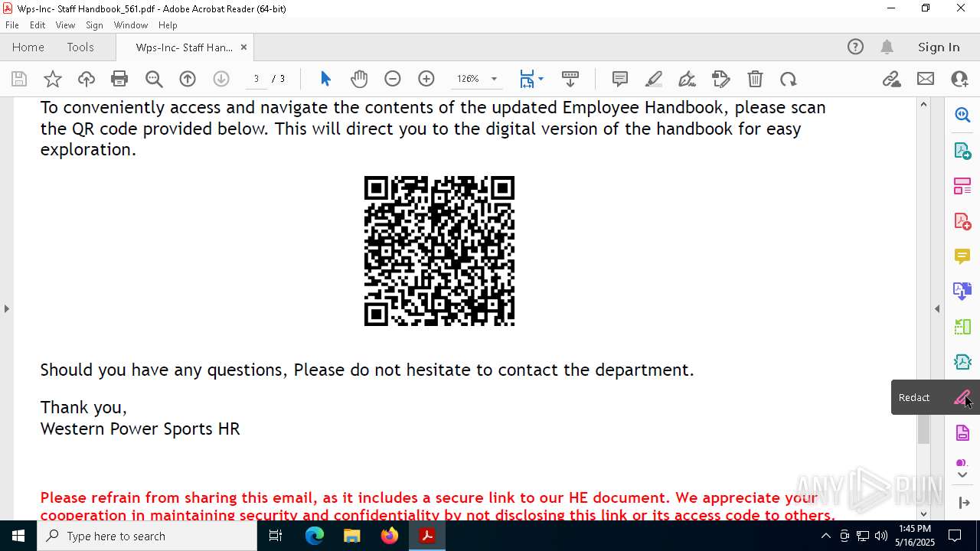Open the purple protect file tool in side pane

tap(962, 433)
